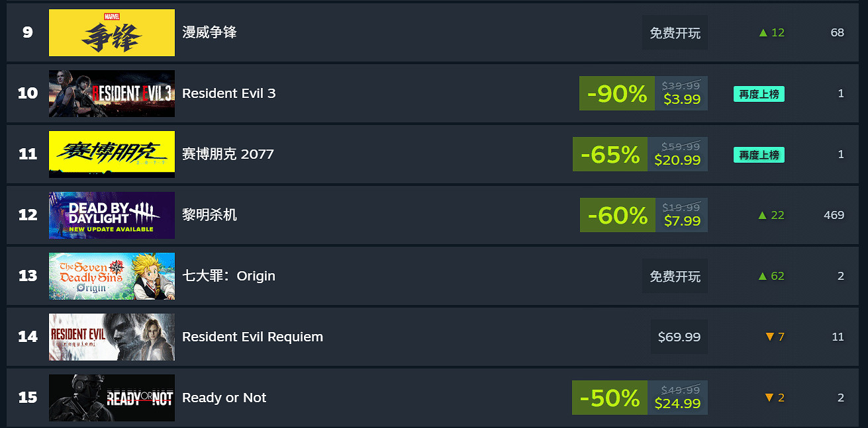This screenshot has height=428, width=868.
Task: Select the 黎明杀机 title link
Action: (x=209, y=215)
